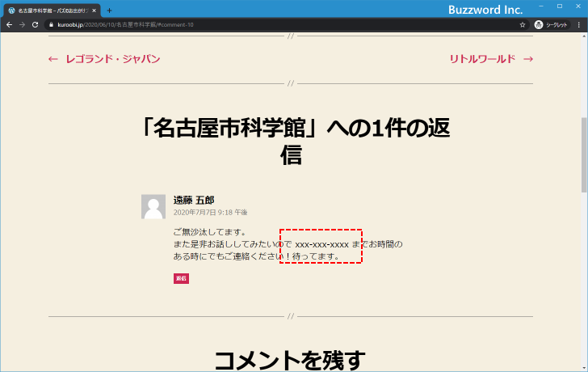Click the comment text ご無沙汰してます。
Image resolution: width=588 pixels, height=372 pixels.
tap(210, 232)
